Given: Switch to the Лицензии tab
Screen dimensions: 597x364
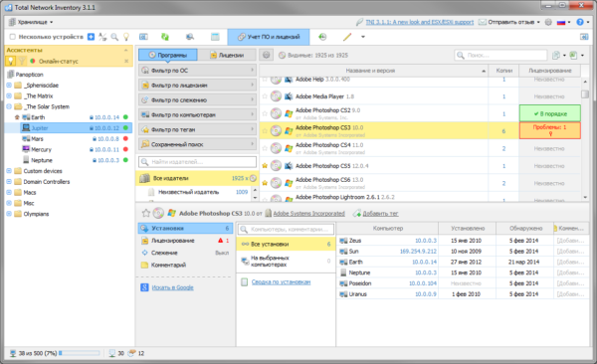Looking at the screenshot, I should 227,55.
